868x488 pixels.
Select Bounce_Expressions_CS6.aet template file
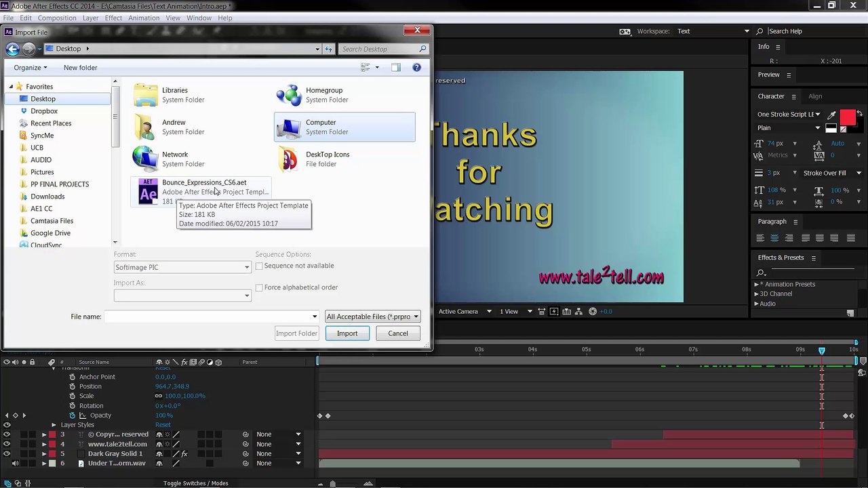coord(201,192)
